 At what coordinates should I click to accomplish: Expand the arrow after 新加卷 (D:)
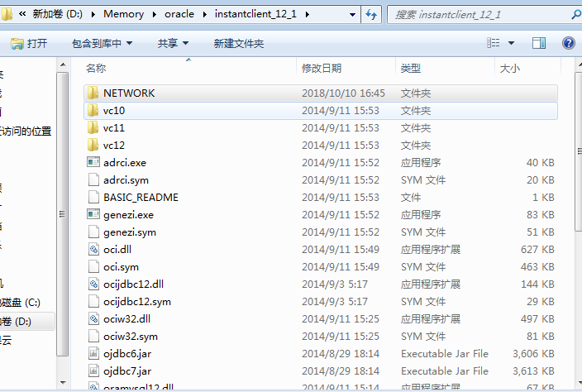point(93,15)
